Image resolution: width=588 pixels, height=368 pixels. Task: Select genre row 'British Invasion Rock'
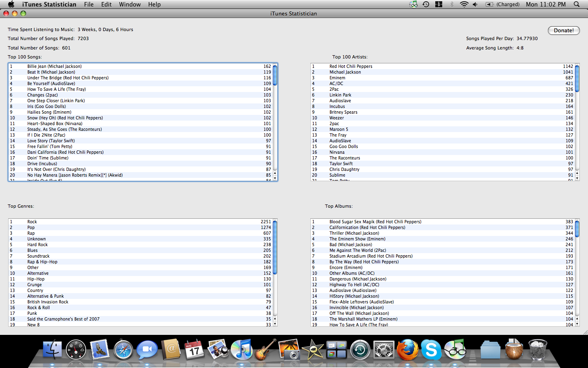[140, 302]
